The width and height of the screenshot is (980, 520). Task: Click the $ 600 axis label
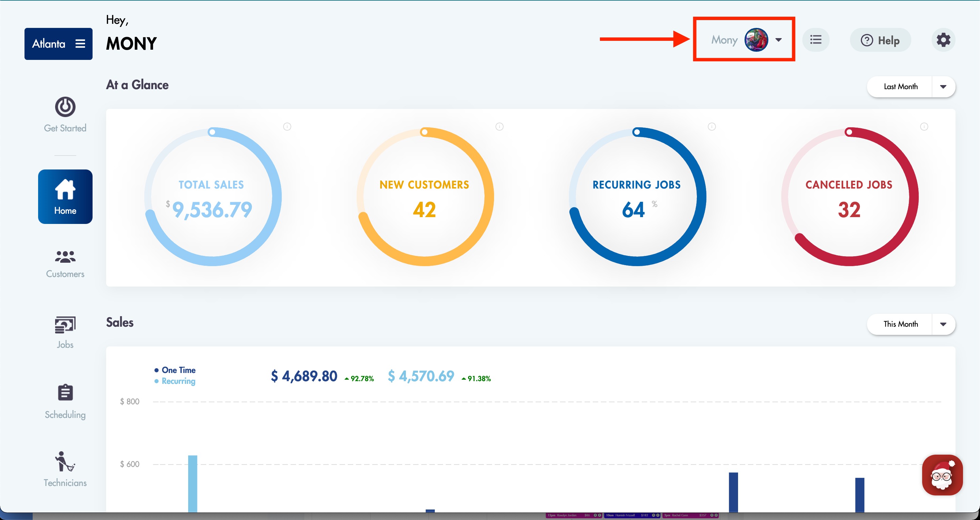[130, 465]
